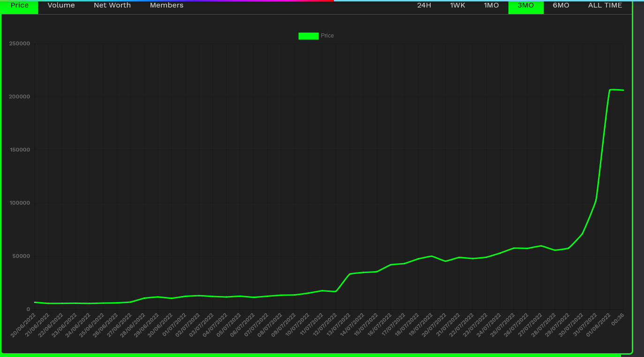Click the 0 y-axis label
This screenshot has height=357, width=644.
[28, 309]
